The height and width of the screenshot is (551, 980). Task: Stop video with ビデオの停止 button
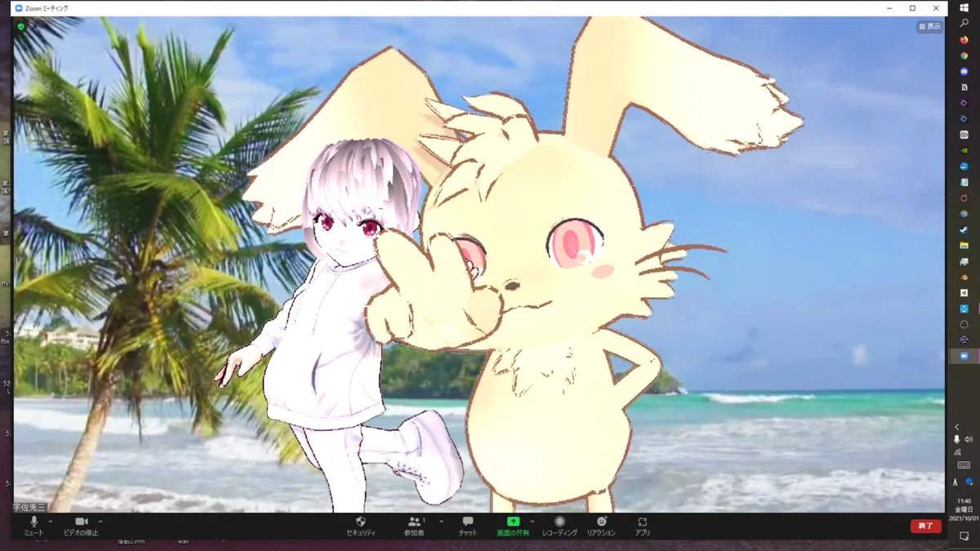[81, 525]
